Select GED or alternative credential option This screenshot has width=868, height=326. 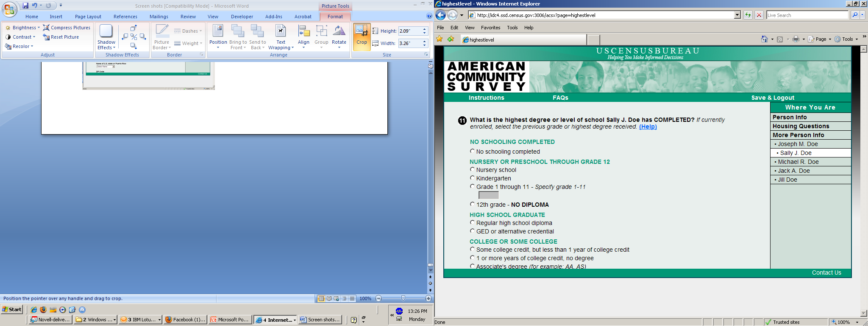point(472,231)
